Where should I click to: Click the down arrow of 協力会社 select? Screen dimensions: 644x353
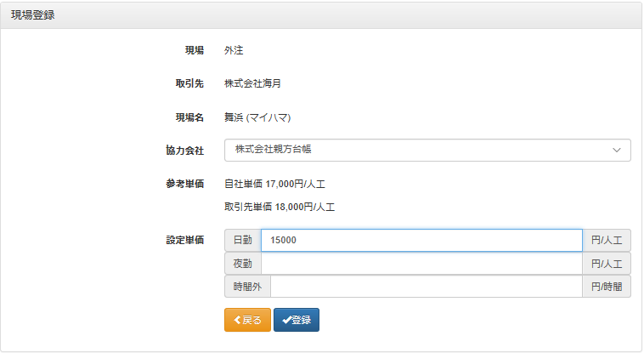point(617,150)
